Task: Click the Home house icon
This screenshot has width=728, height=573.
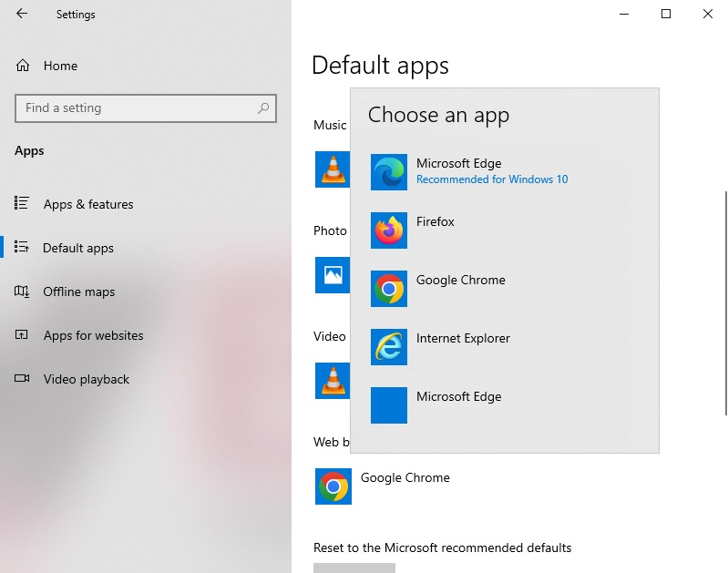Action: 23,66
